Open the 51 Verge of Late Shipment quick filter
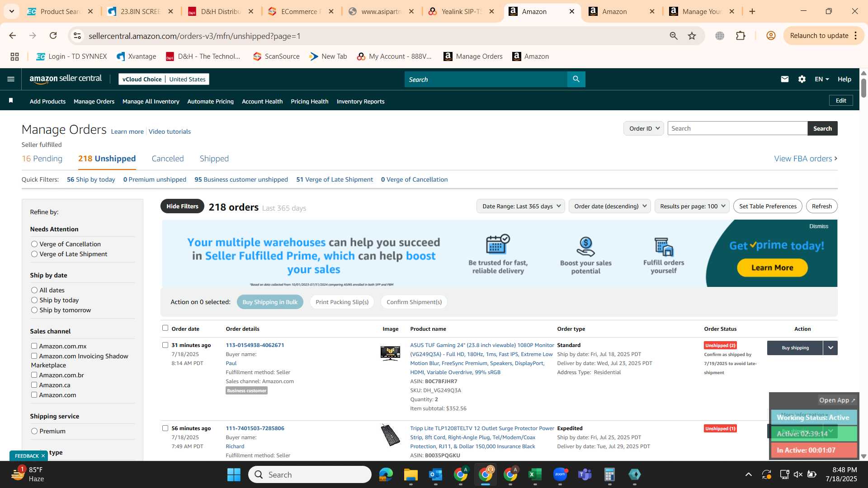This screenshot has width=868, height=488. [x=334, y=179]
